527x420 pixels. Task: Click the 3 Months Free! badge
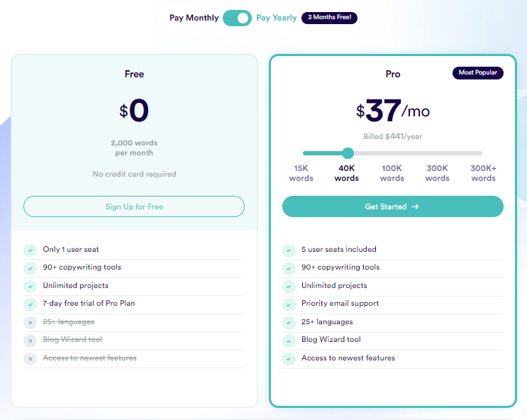coord(329,18)
